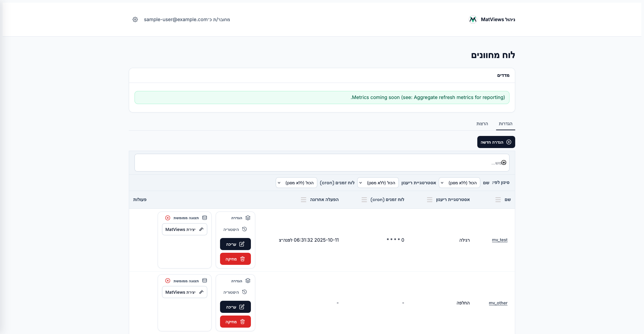Switch to the הרצות tab
This screenshot has width=644, height=334.
pyautogui.click(x=482, y=124)
